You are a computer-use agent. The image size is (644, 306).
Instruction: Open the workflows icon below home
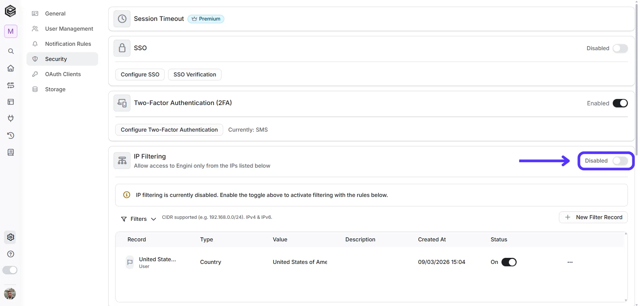click(11, 85)
